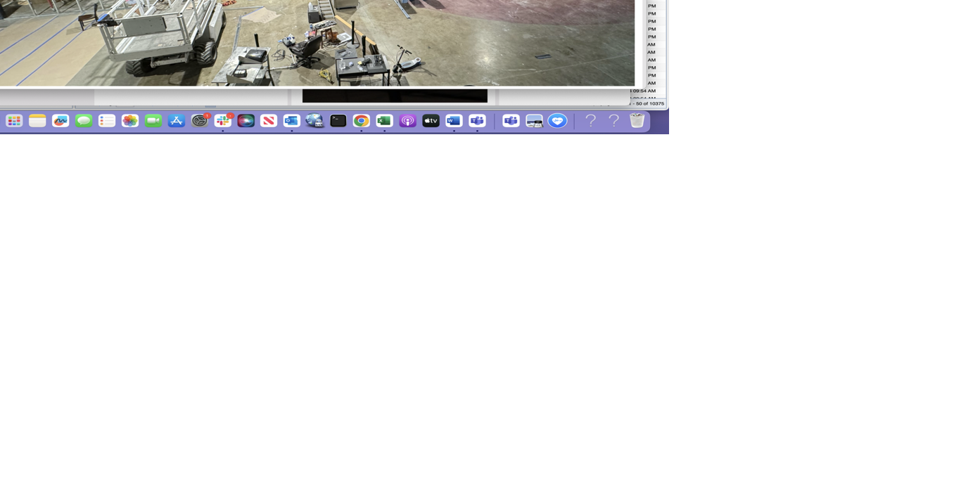Activate Siri from the dock
The image size is (980, 485).
tap(246, 121)
